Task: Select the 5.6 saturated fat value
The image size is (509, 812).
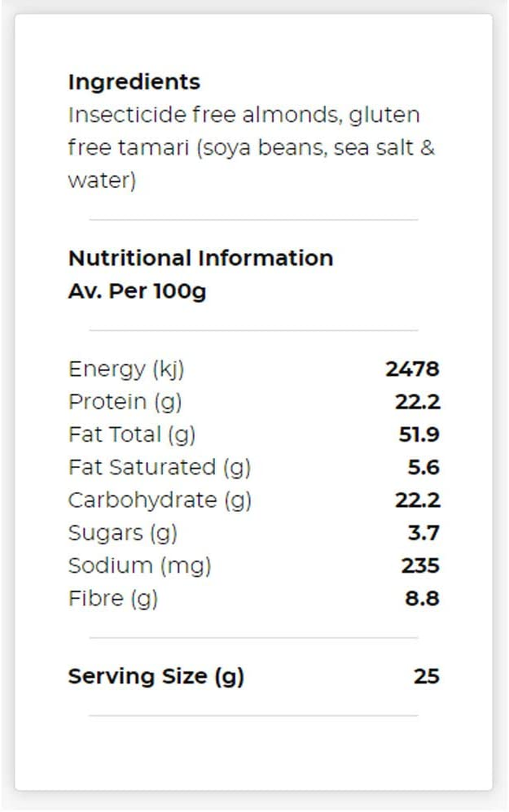Action: tap(423, 467)
